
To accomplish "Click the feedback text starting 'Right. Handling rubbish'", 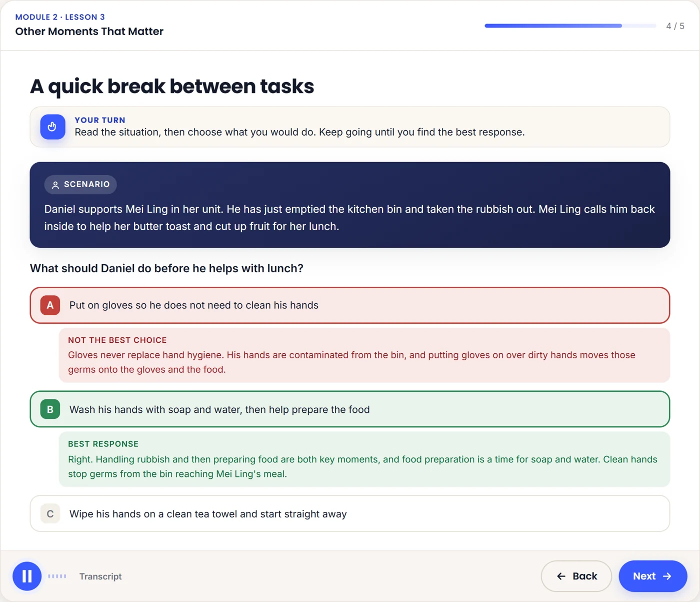I will (x=362, y=466).
